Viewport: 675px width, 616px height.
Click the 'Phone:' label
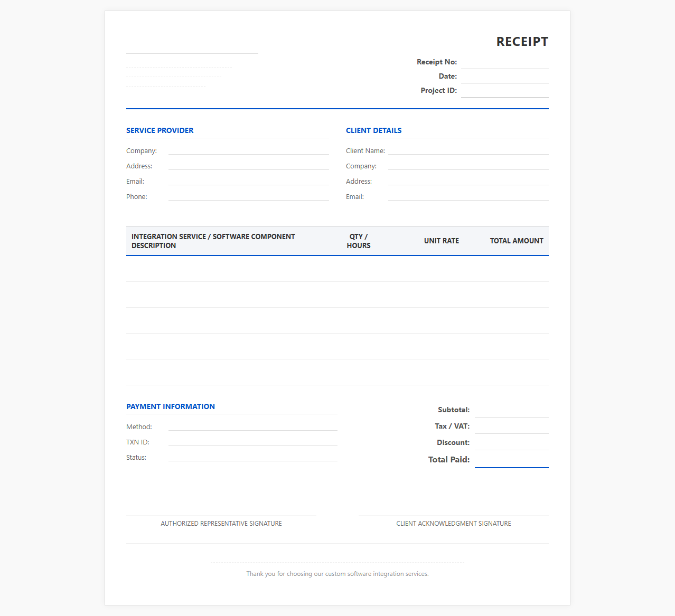[137, 197]
